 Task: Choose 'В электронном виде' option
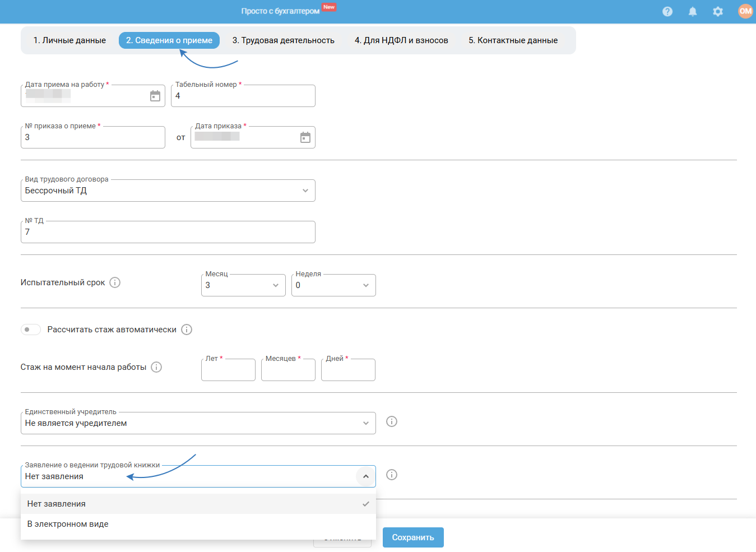click(x=198, y=524)
